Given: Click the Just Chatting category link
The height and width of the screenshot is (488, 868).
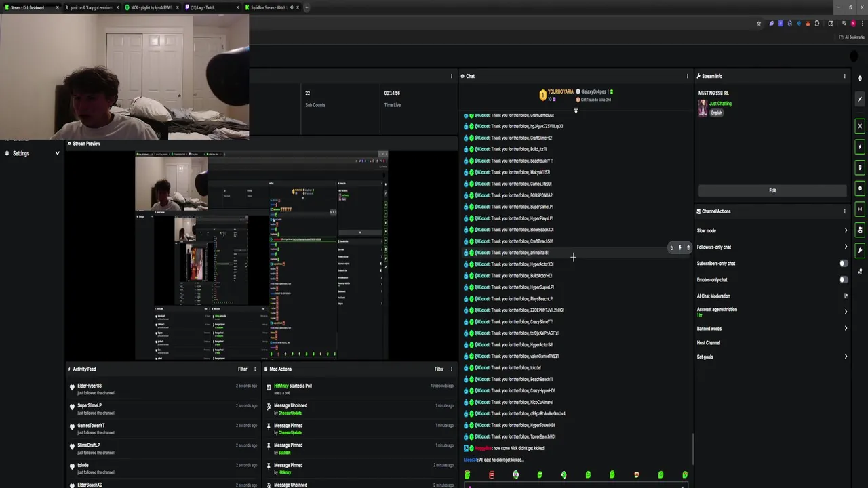Looking at the screenshot, I should coord(720,104).
